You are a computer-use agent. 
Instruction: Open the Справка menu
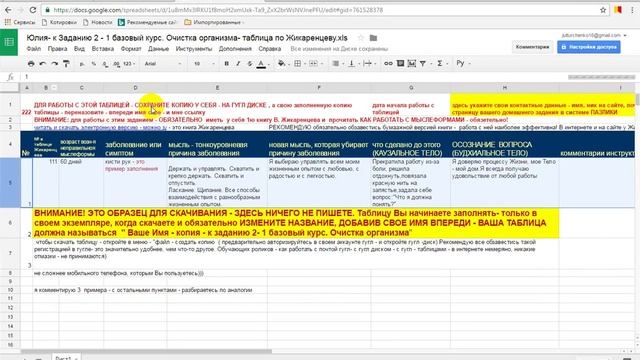[270, 49]
